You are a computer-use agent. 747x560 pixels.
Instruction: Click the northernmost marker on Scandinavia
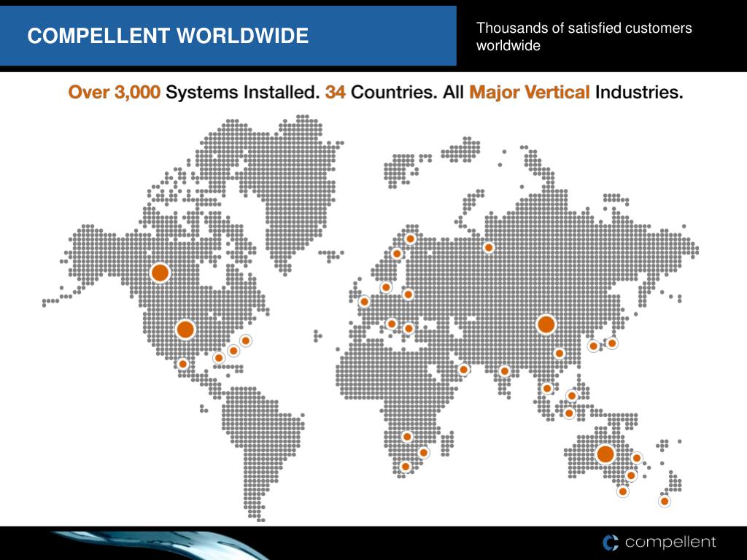pyautogui.click(x=410, y=238)
